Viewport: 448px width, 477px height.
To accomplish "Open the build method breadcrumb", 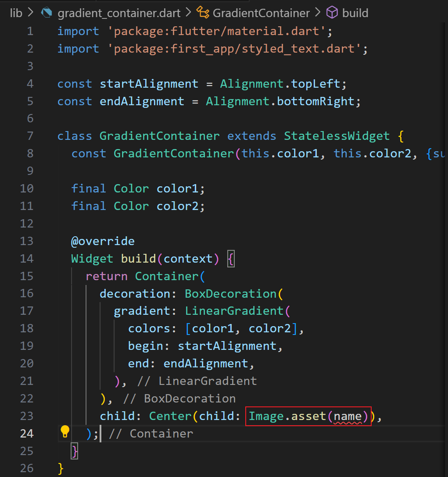I will pyautogui.click(x=355, y=13).
